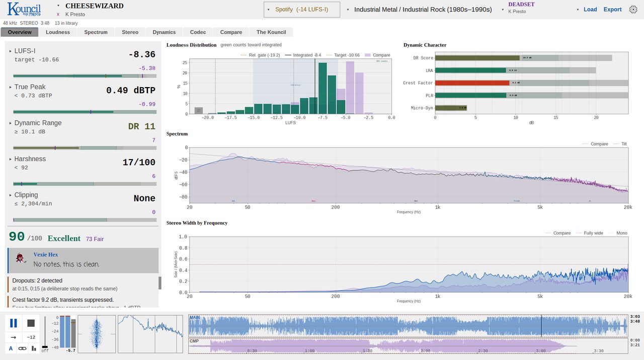Open the CHEESEWIZARD track dropdown arrow
This screenshot has height=360, width=644.
pyautogui.click(x=58, y=6)
